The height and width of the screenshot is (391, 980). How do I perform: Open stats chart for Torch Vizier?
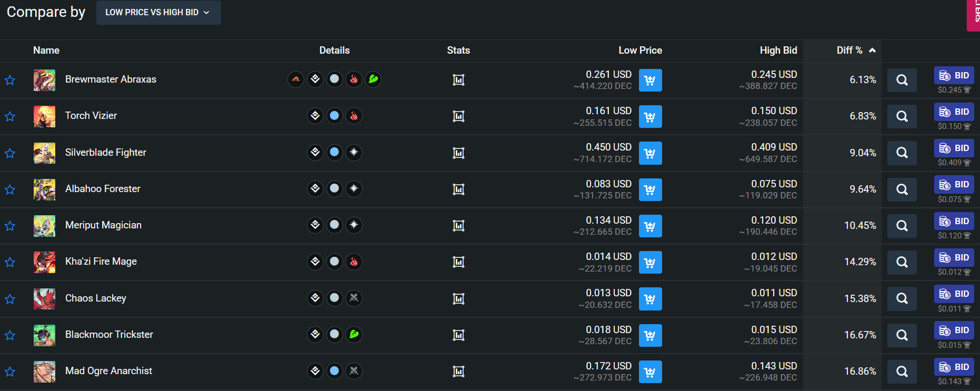pos(458,116)
